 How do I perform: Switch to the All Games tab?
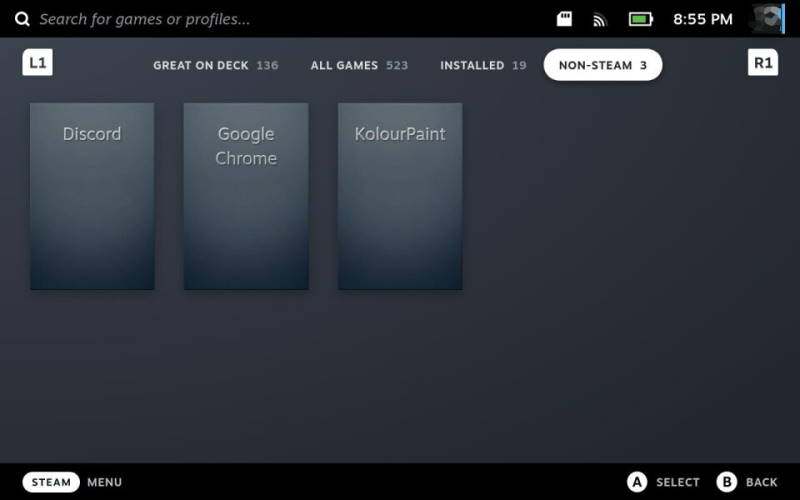(359, 65)
